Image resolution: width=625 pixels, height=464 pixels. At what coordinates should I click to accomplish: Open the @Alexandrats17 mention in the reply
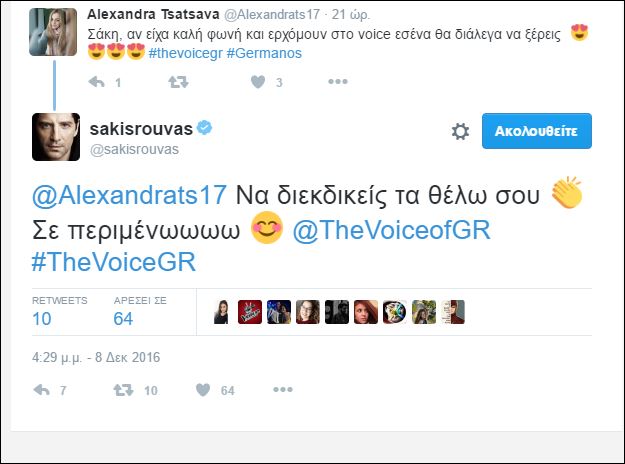tap(129, 195)
